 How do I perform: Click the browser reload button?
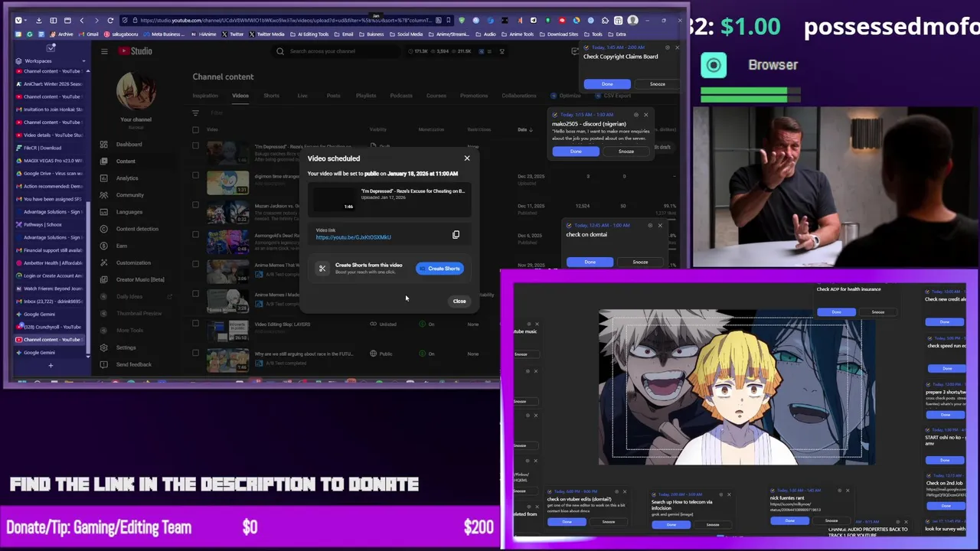click(x=110, y=21)
